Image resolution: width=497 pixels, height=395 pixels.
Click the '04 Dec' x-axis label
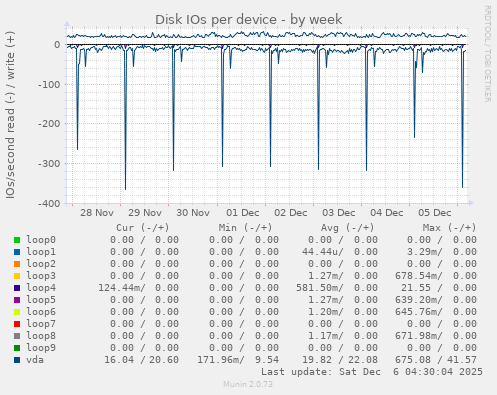click(387, 213)
